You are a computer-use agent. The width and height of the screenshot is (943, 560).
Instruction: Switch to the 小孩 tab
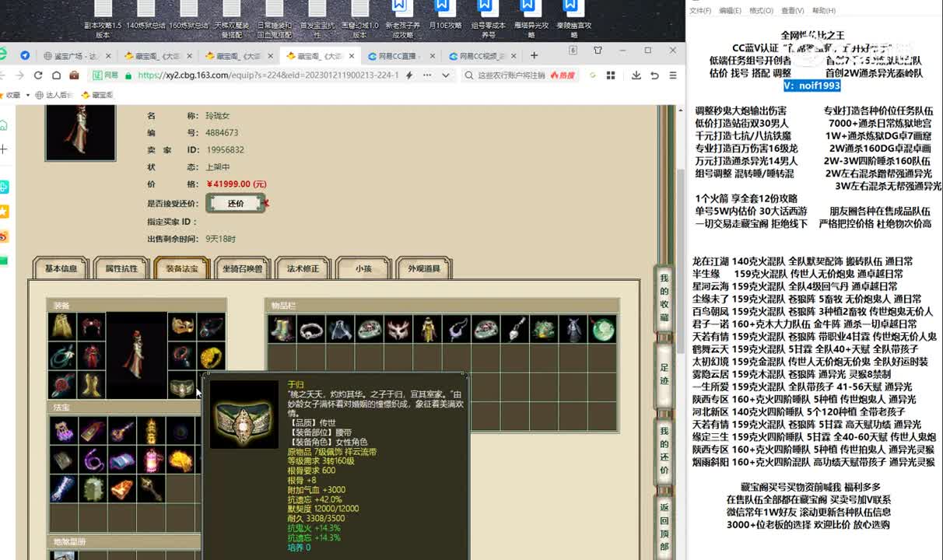(x=363, y=269)
